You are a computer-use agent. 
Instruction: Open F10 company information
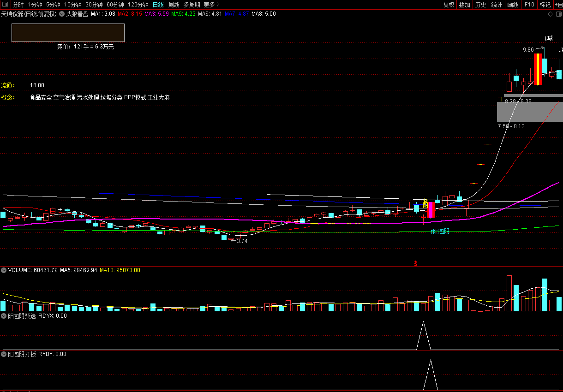[529, 5]
